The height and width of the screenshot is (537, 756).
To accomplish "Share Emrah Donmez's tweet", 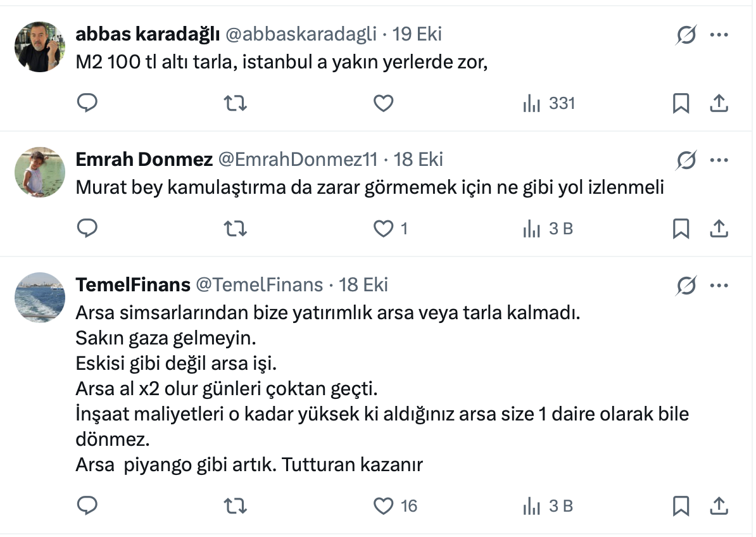I will click(719, 229).
